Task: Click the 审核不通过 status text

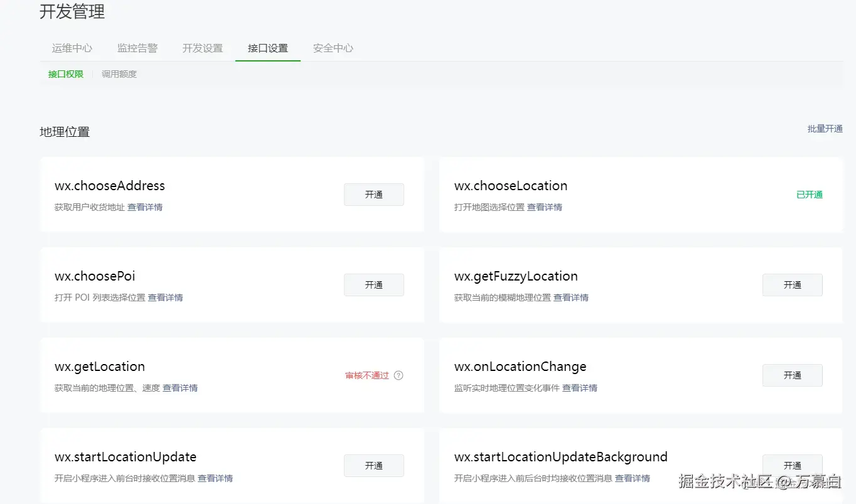Action: point(367,375)
